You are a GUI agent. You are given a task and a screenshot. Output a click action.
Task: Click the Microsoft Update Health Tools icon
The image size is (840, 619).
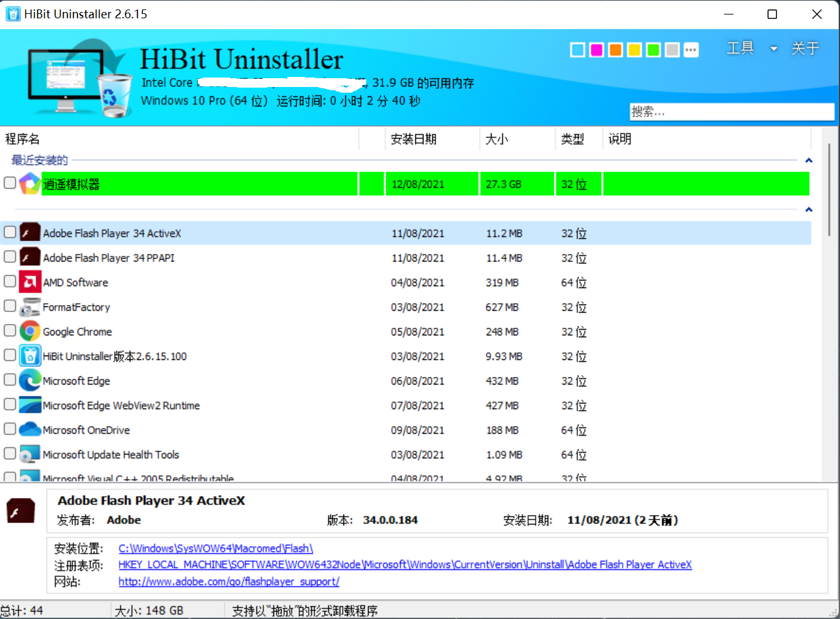pos(30,454)
